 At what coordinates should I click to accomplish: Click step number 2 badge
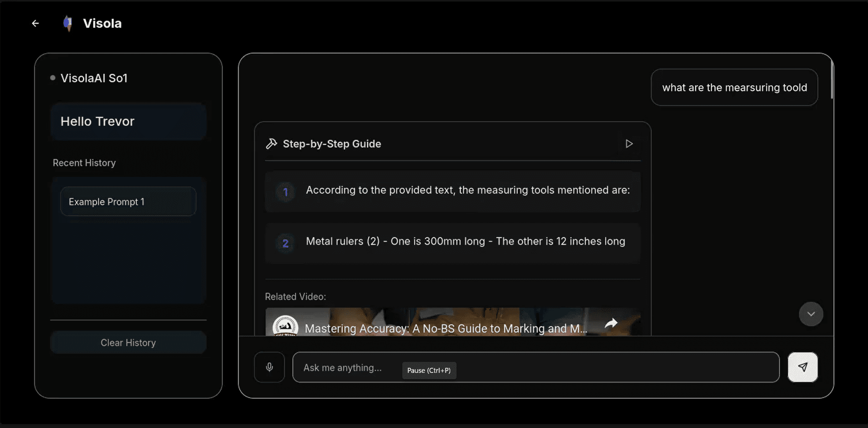(286, 243)
